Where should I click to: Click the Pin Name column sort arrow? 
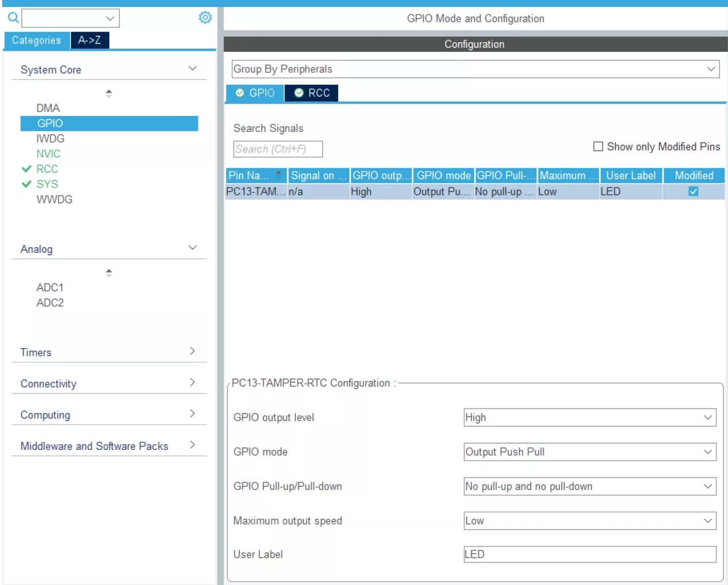(x=278, y=175)
